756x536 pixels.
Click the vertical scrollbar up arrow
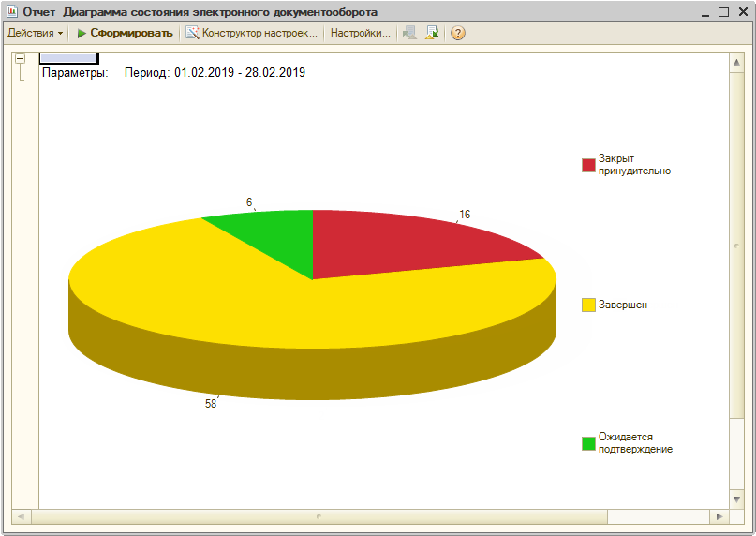[736, 62]
